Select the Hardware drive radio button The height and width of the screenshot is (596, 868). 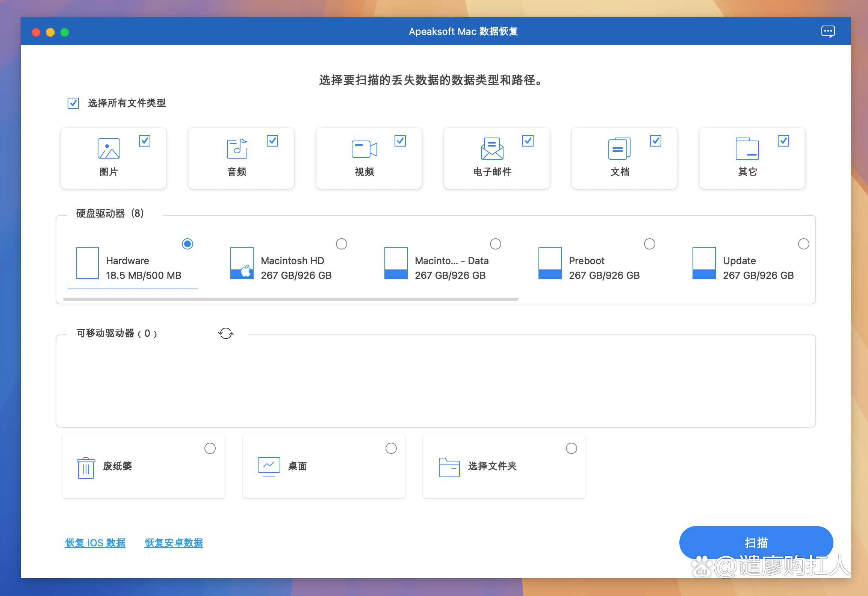(188, 244)
